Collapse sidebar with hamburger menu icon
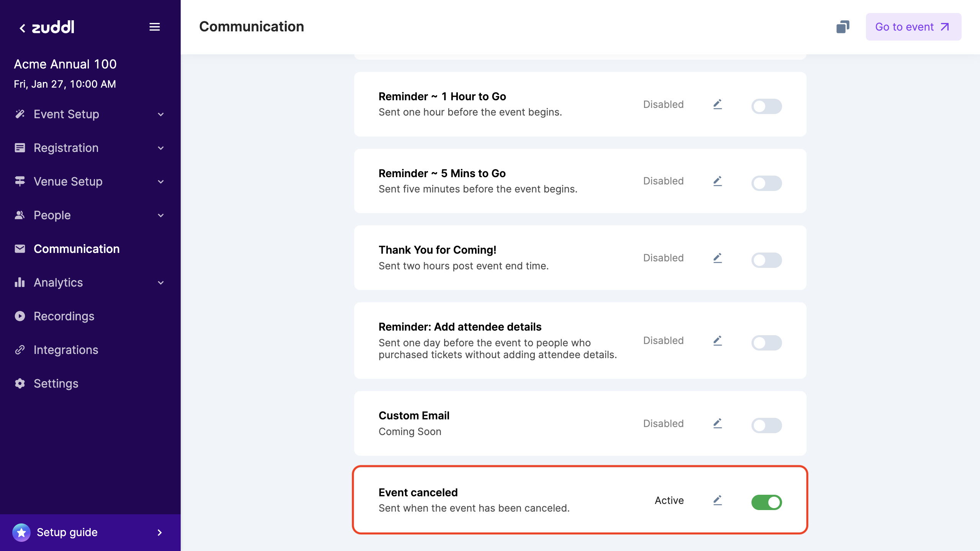This screenshot has height=551, width=980. point(155,27)
